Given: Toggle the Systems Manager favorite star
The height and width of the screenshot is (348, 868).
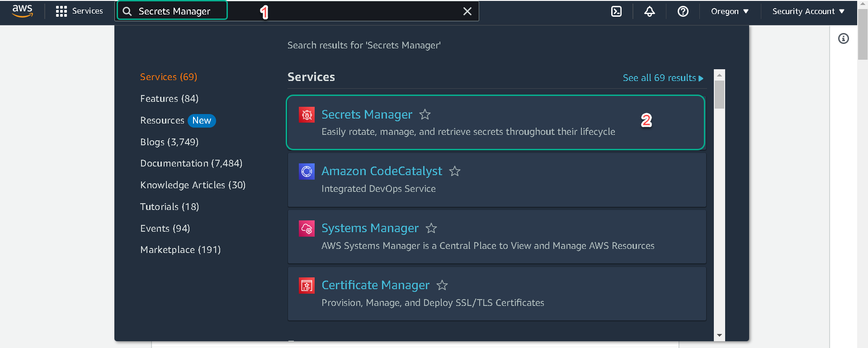Looking at the screenshot, I should tap(431, 228).
